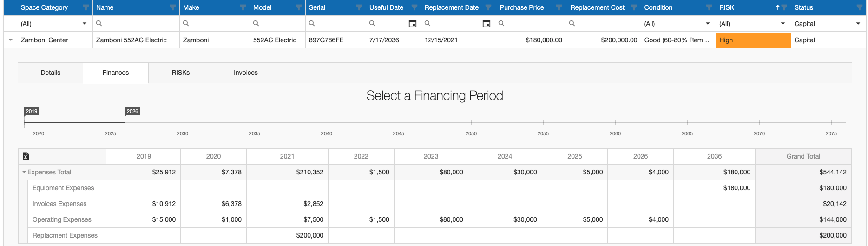Sort by the RISK column header
The width and height of the screenshot is (868, 246).
pyautogui.click(x=743, y=7)
